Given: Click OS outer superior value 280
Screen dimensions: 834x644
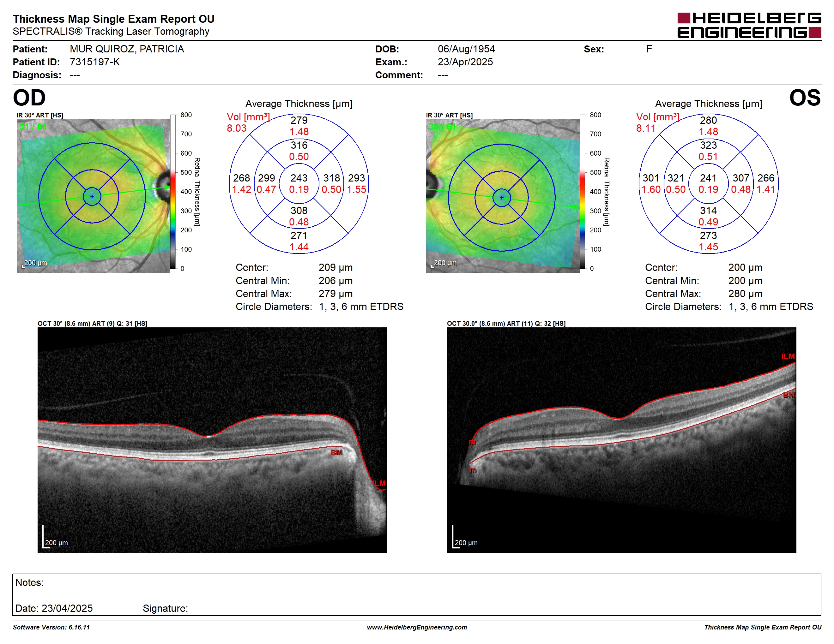Looking at the screenshot, I should tap(708, 121).
